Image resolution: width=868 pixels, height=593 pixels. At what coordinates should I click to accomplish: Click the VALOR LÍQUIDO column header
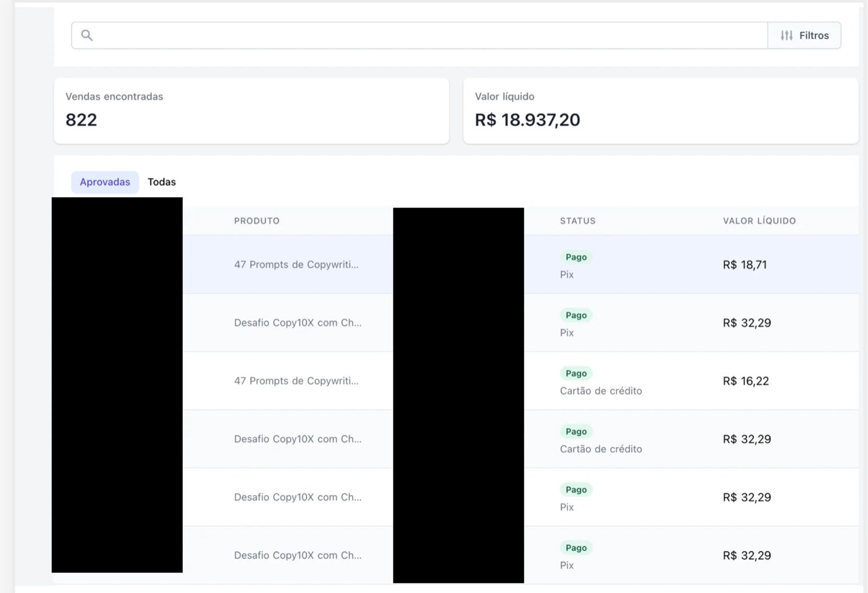click(x=759, y=221)
